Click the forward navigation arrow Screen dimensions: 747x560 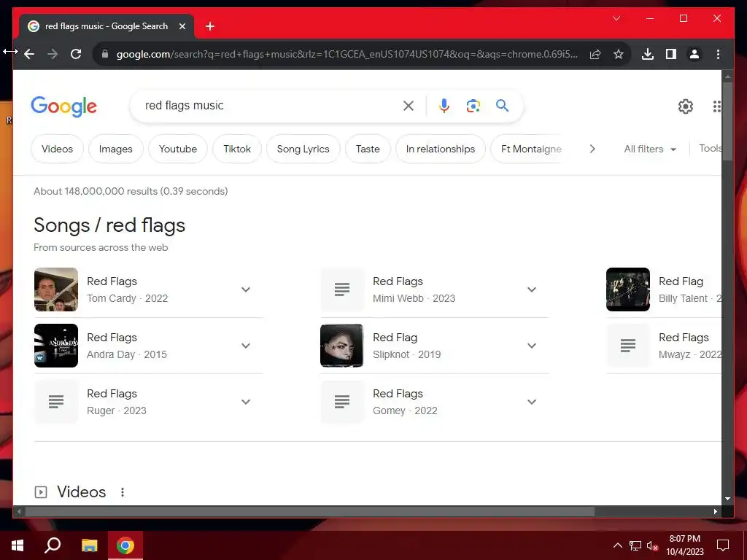[53, 54]
